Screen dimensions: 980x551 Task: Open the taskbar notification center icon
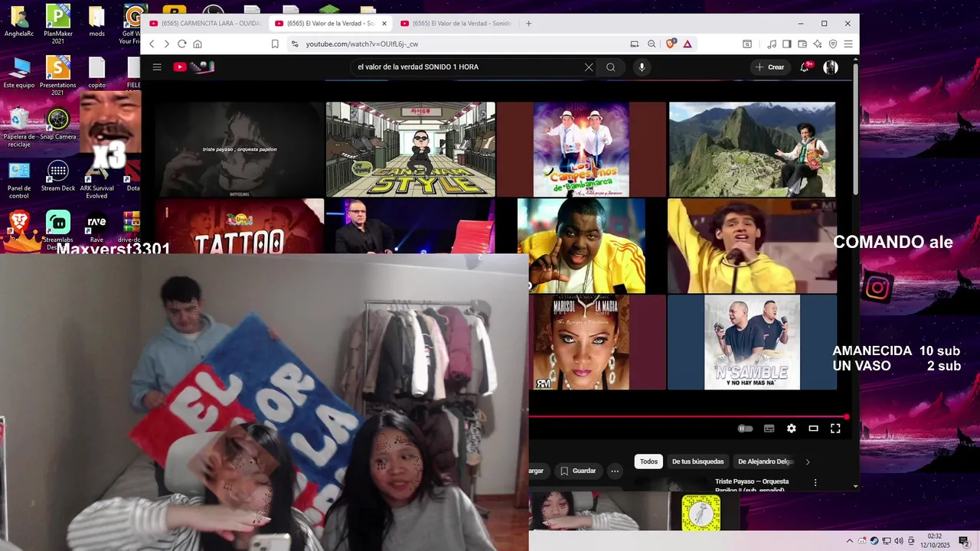pyautogui.click(x=964, y=541)
